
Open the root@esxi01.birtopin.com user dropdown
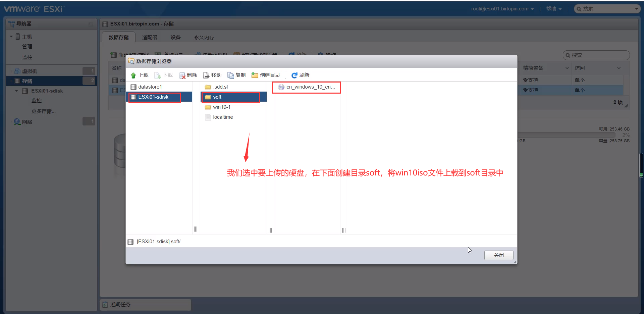[502, 9]
